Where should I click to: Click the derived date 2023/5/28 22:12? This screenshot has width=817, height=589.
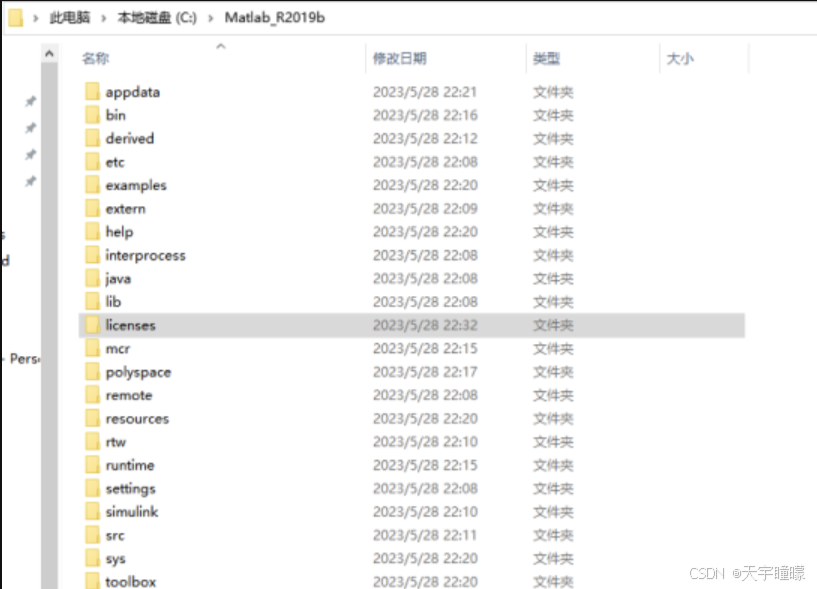click(425, 139)
